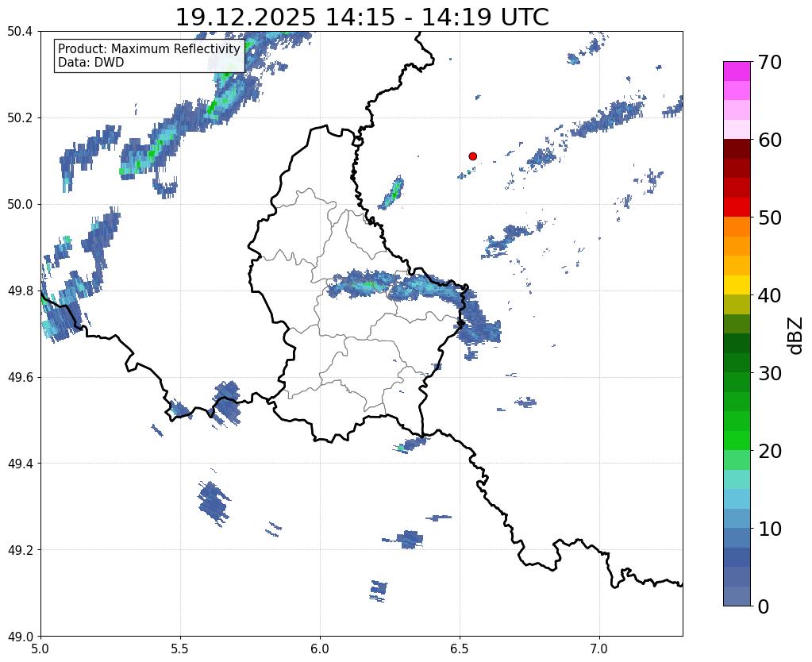Click latitude axis label 49.6

pyautogui.click(x=20, y=378)
